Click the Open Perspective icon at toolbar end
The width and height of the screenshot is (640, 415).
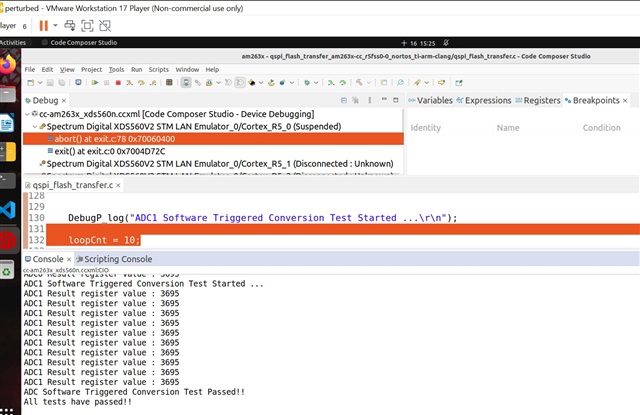[x=459, y=82]
